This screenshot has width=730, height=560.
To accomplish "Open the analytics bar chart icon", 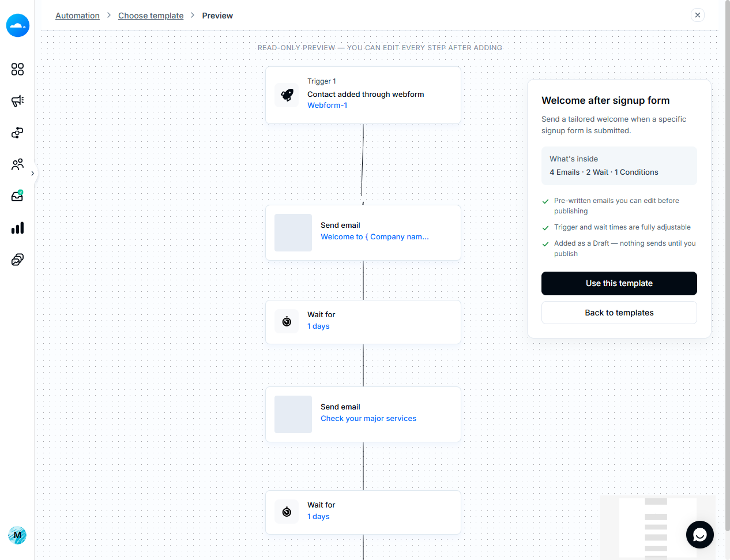I will point(17,228).
